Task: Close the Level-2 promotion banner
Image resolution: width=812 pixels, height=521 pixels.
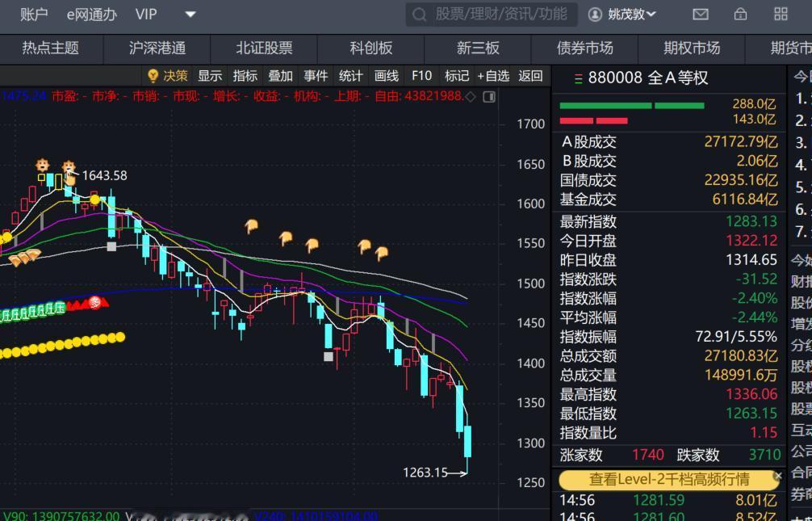Action: coord(778,476)
